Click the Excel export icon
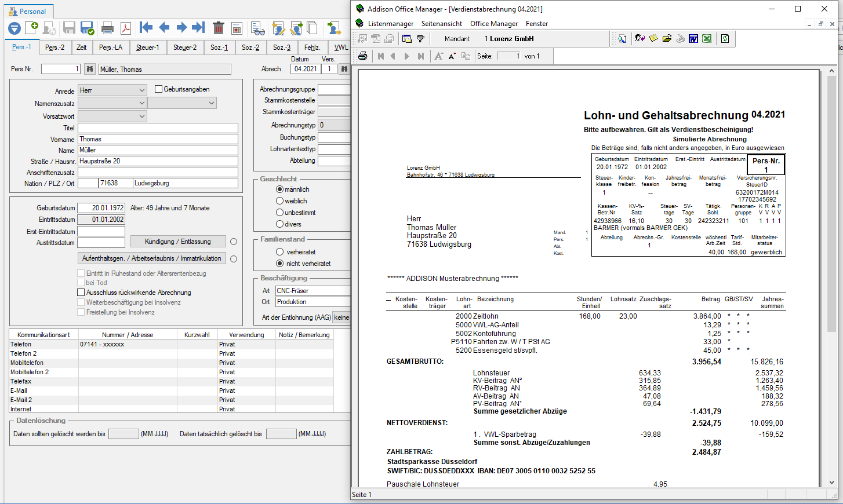Viewport: 843px width, 504px height. click(707, 39)
